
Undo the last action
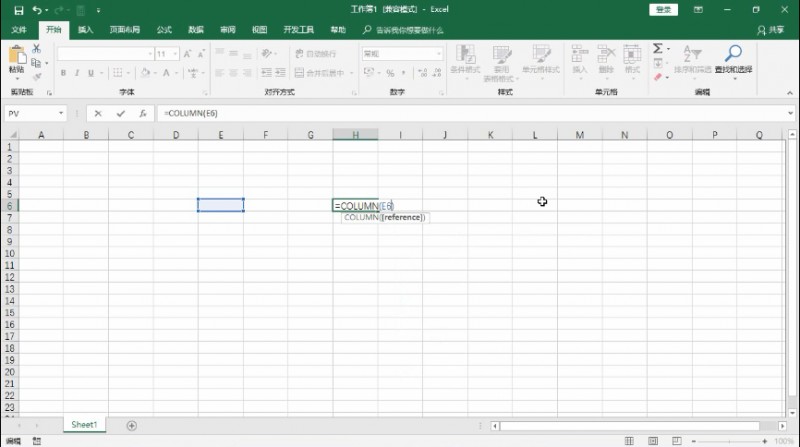coord(37,10)
